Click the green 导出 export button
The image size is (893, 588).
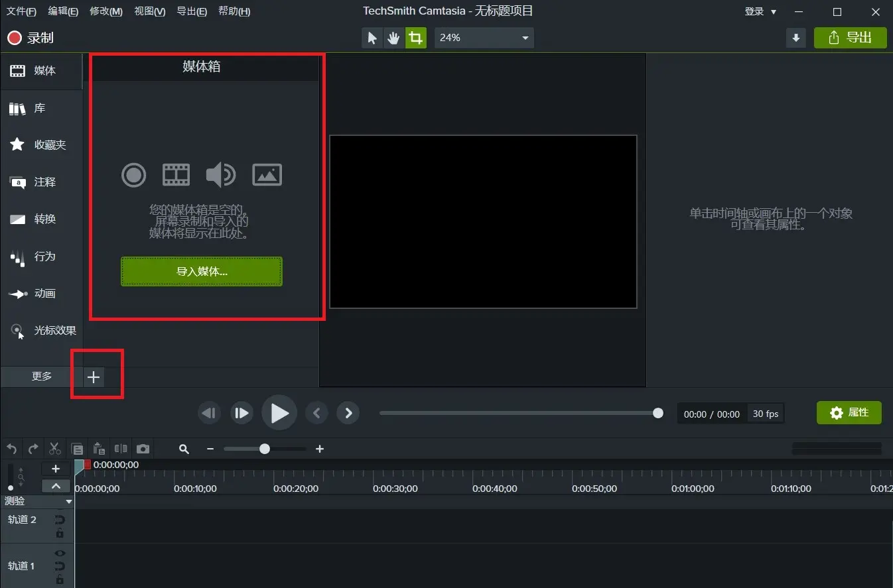[850, 38]
